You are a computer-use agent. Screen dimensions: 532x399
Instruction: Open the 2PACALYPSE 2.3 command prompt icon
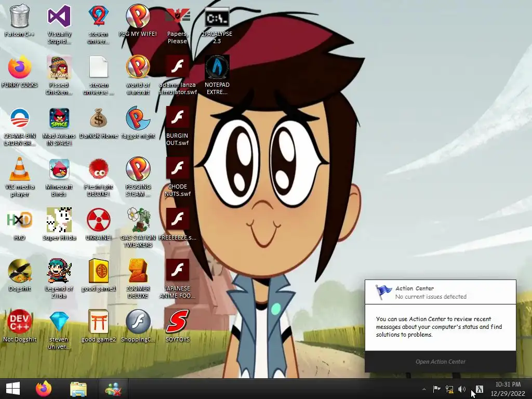click(x=217, y=16)
